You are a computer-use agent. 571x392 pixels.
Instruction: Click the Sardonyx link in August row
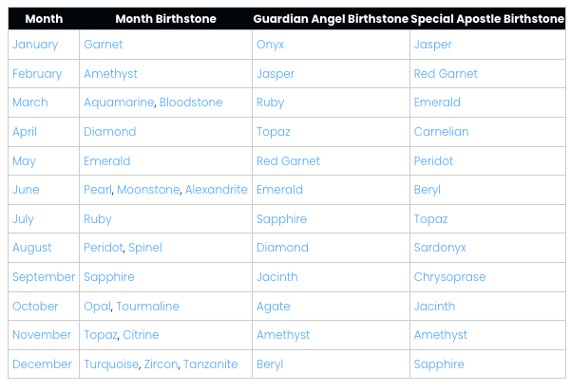tap(440, 248)
